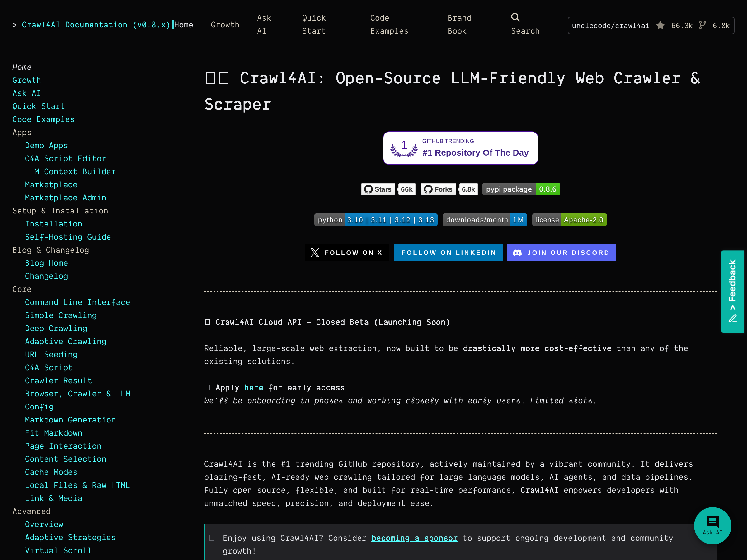The height and width of the screenshot is (560, 747).
Task: Open Content Selection sidebar link
Action: [65, 459]
